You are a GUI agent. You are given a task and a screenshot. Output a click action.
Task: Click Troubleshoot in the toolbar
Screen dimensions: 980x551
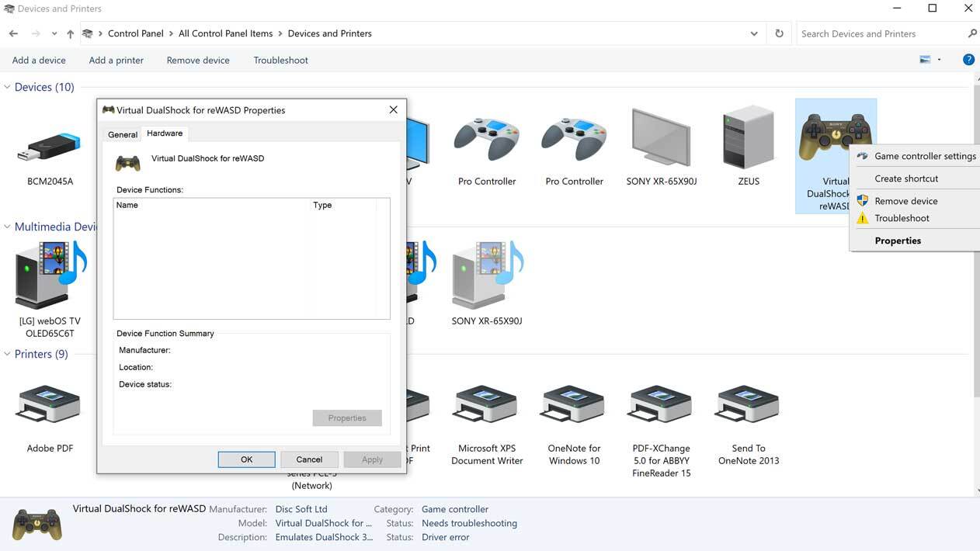pos(281,60)
